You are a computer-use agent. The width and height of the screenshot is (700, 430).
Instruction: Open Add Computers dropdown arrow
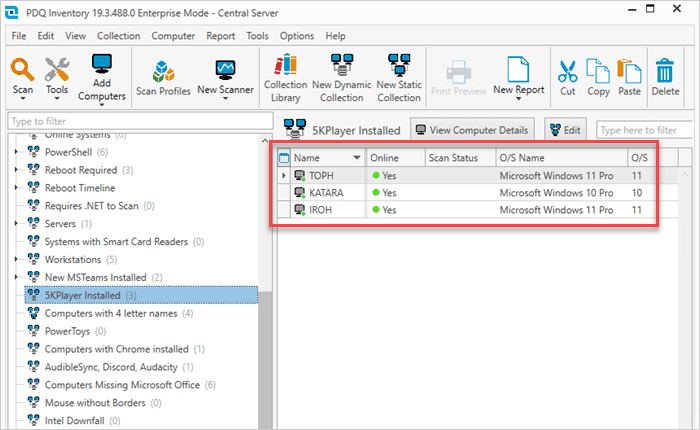pyautogui.click(x=102, y=105)
